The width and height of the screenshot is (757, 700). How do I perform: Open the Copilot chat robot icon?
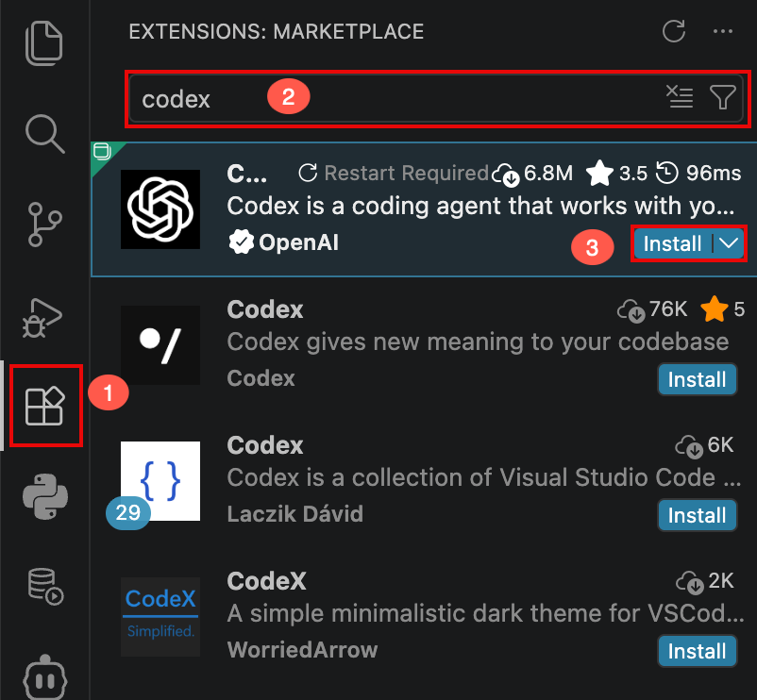[45, 677]
